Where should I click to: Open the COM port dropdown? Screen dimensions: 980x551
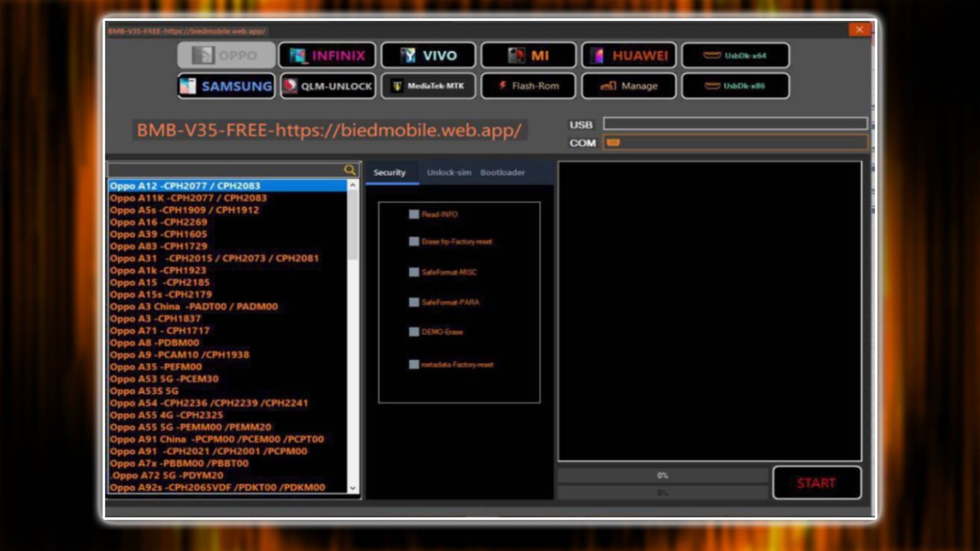coord(735,143)
